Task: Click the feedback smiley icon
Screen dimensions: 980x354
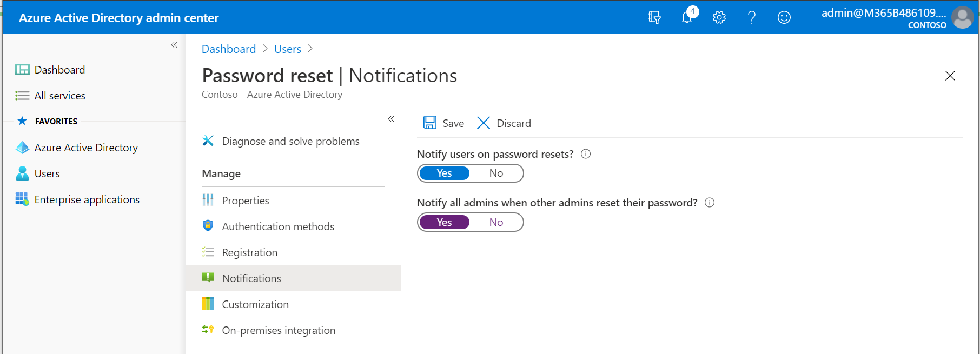Action: [784, 17]
